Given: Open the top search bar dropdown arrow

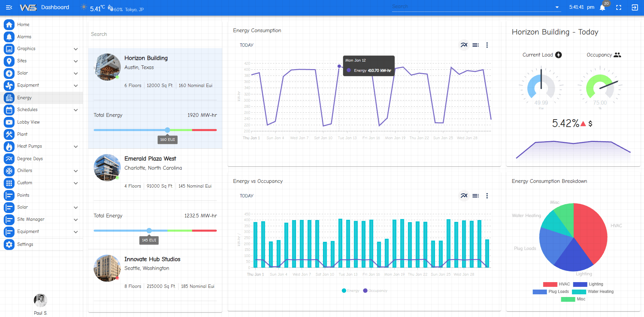Looking at the screenshot, I should 557,7.
